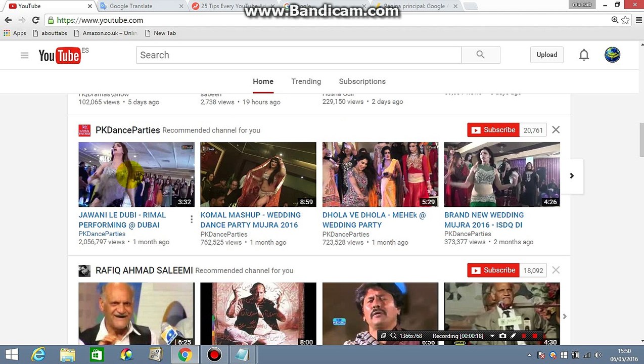Open the PKDanceParties channel title
Image resolution: width=644 pixels, height=364 pixels.
(127, 130)
